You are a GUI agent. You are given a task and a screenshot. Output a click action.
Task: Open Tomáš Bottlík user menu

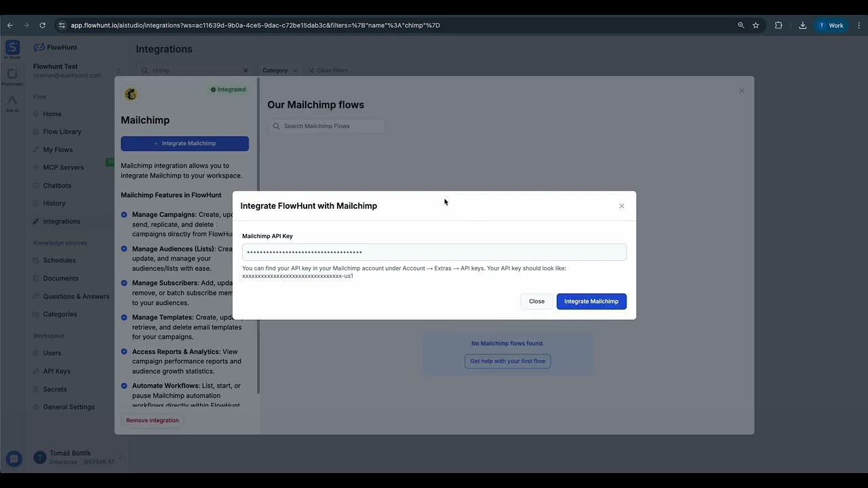tap(77, 457)
